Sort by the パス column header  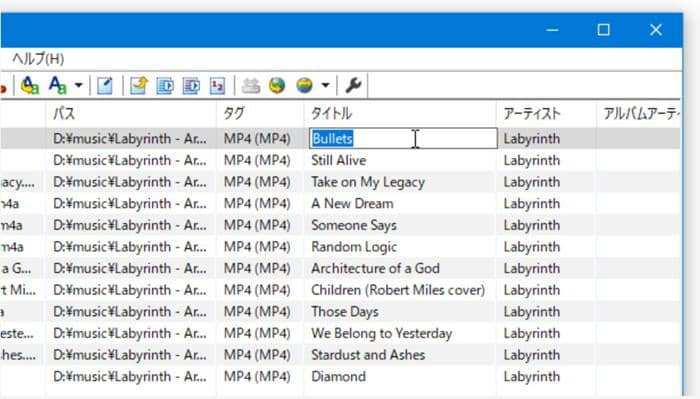[x=131, y=113]
